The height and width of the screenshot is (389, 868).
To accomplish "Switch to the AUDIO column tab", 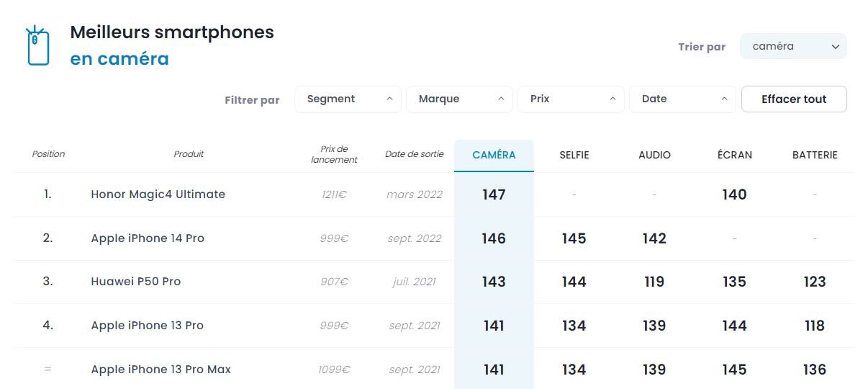I will (654, 155).
